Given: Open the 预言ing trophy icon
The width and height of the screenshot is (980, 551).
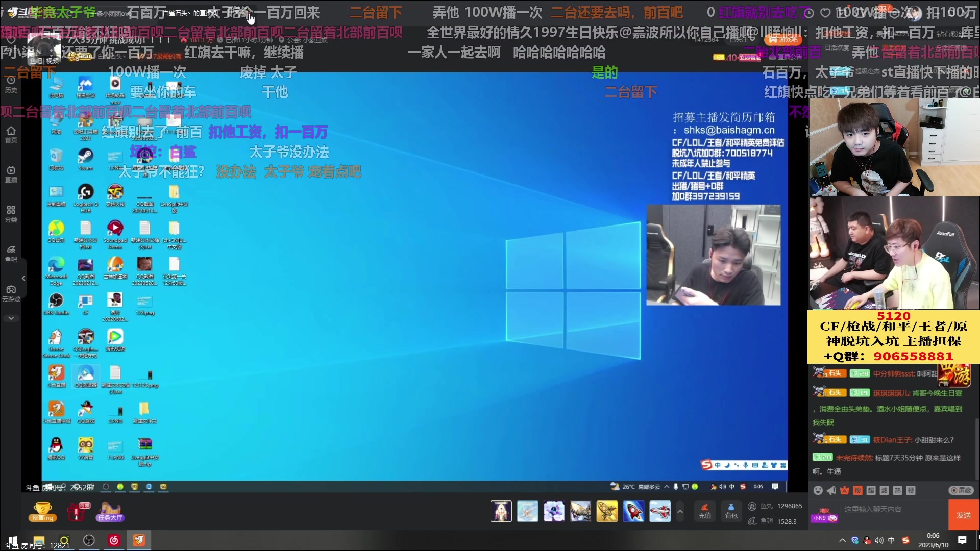Looking at the screenshot, I should 42,511.
